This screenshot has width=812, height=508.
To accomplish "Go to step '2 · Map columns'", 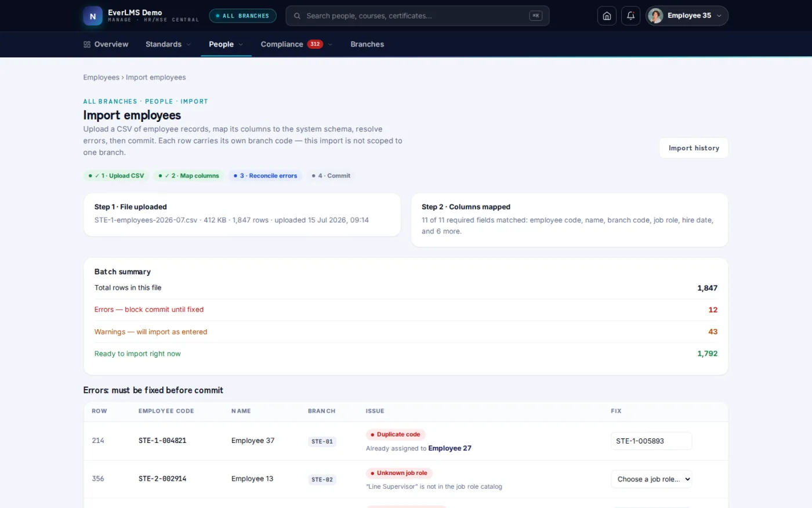I will 188,175.
